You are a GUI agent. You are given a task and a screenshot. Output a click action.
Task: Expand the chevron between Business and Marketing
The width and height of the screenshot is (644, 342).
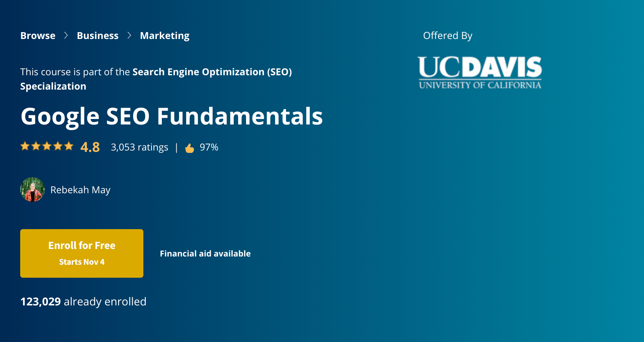pos(129,36)
